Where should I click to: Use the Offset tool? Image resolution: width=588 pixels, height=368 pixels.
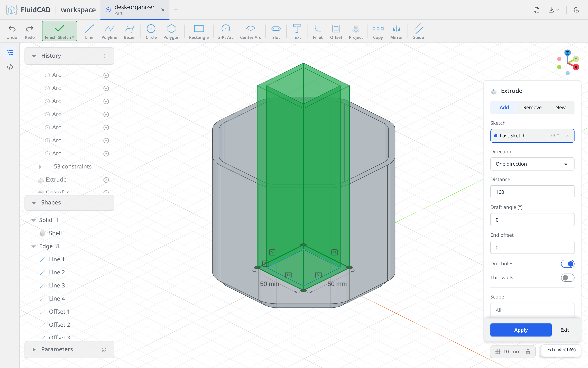coord(336,31)
